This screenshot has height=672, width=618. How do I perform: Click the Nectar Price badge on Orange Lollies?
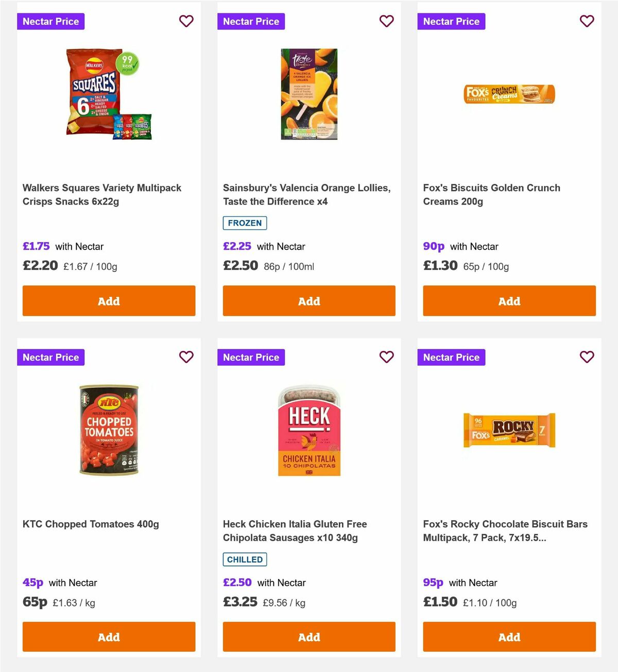coord(251,21)
